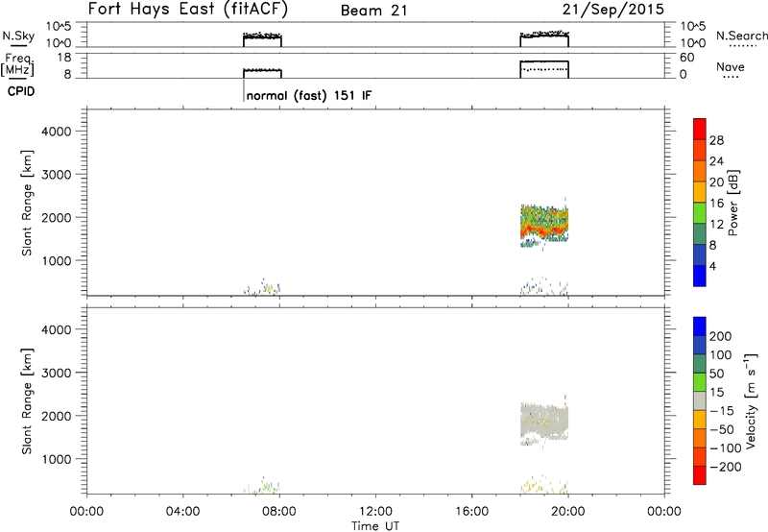Select the 'normal (fast) 151 IF' annotation
Image resolution: width=768 pixels, height=532 pixels.
[309, 95]
